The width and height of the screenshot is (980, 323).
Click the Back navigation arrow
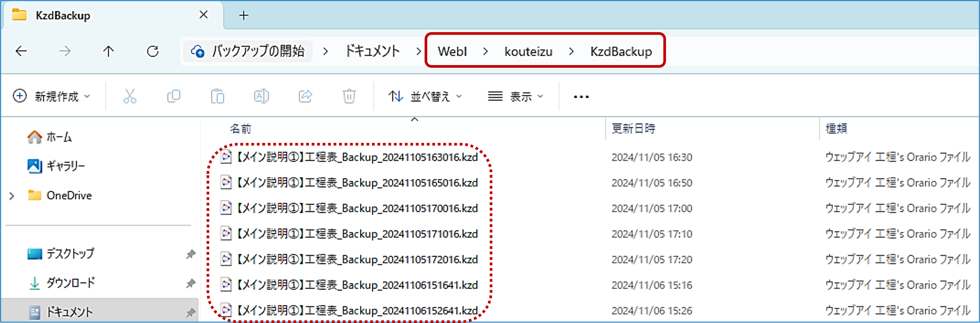[x=21, y=51]
